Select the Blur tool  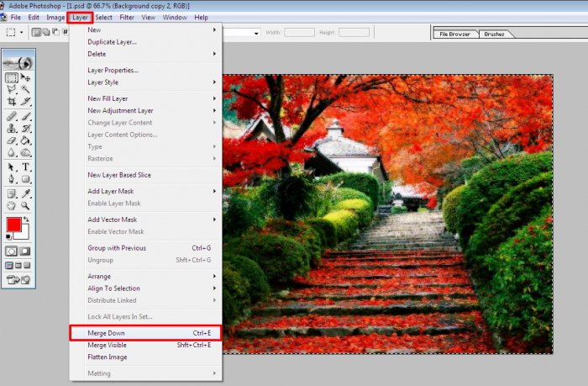tap(11, 152)
